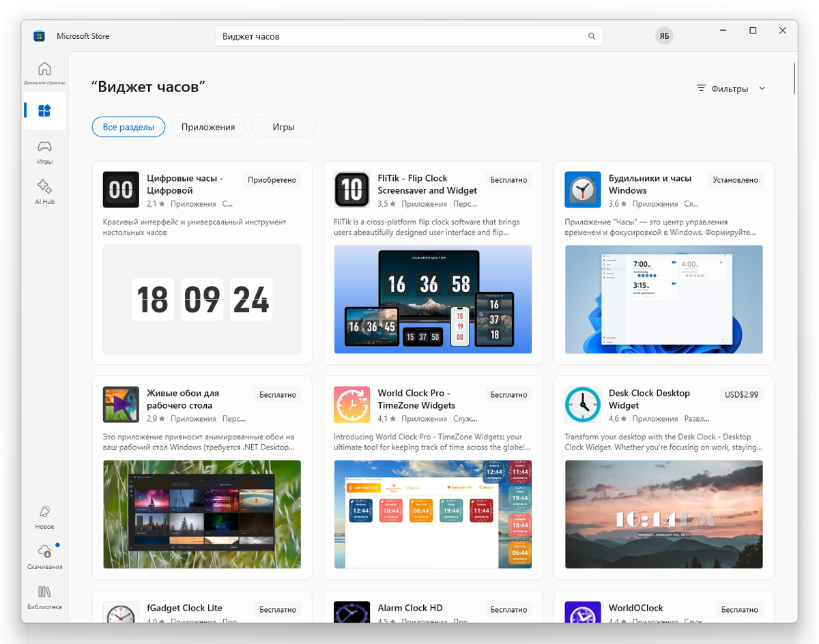
Task: Click the title WorldOClock
Action: click(636, 608)
